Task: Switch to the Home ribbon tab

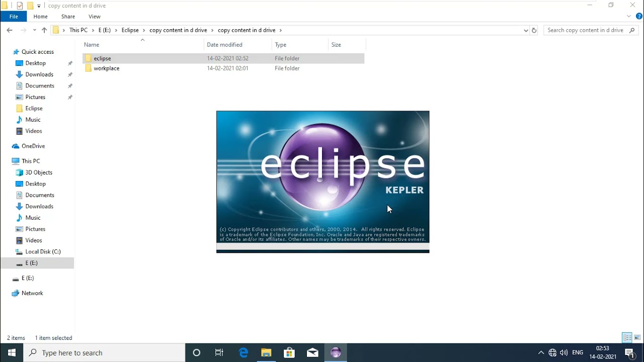Action: (41, 17)
